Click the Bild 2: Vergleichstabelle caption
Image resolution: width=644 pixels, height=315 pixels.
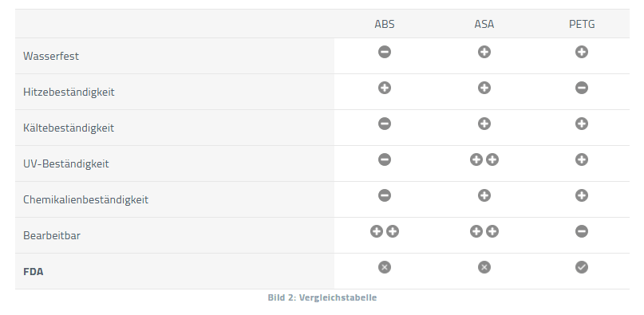(322, 297)
